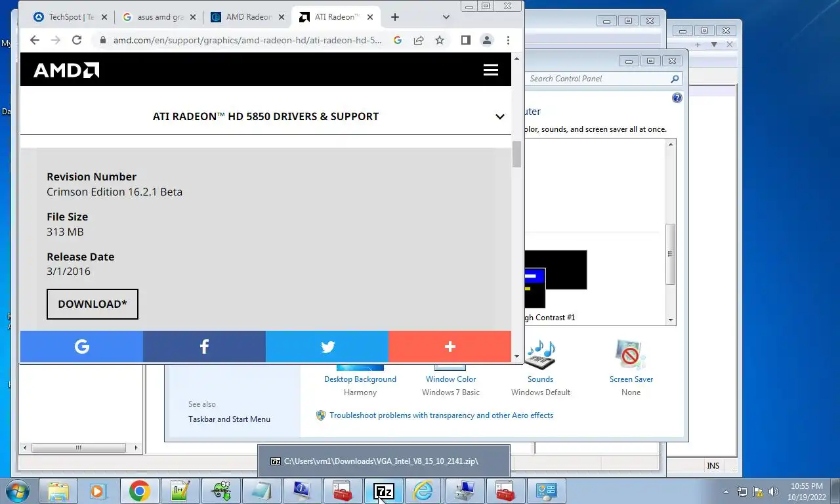
Task: Share page on Facebook
Action: tap(204, 346)
